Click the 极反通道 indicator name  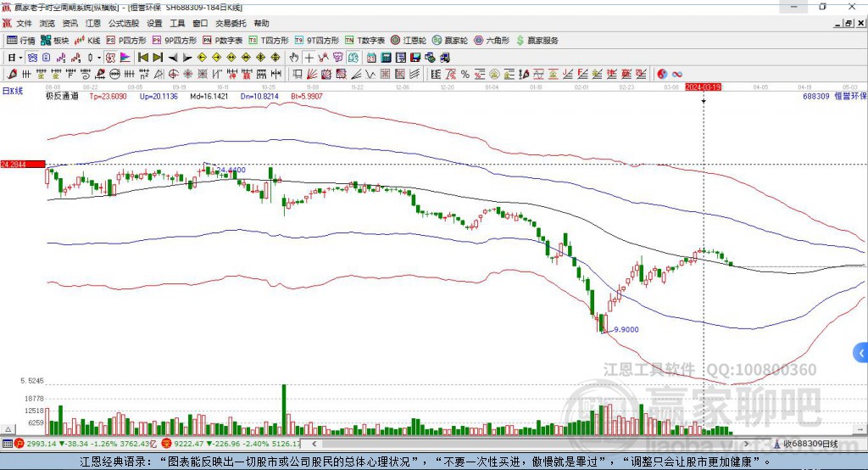click(x=62, y=96)
